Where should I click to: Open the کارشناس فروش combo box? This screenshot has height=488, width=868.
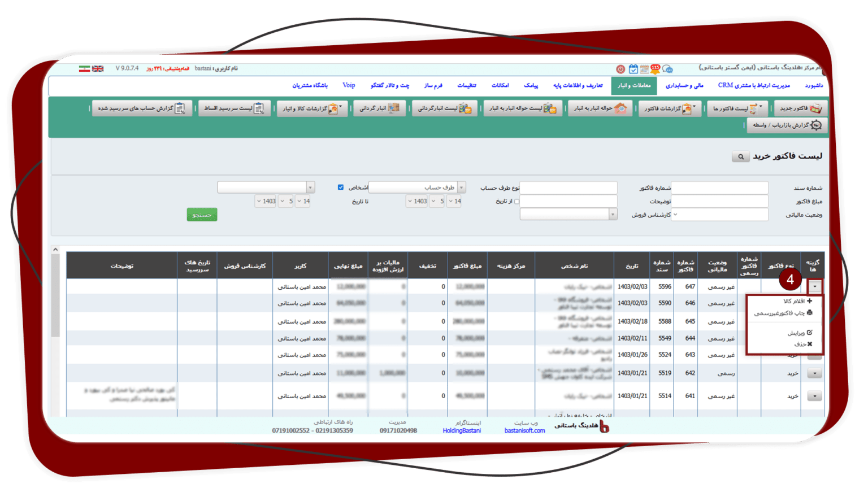pyautogui.click(x=568, y=215)
